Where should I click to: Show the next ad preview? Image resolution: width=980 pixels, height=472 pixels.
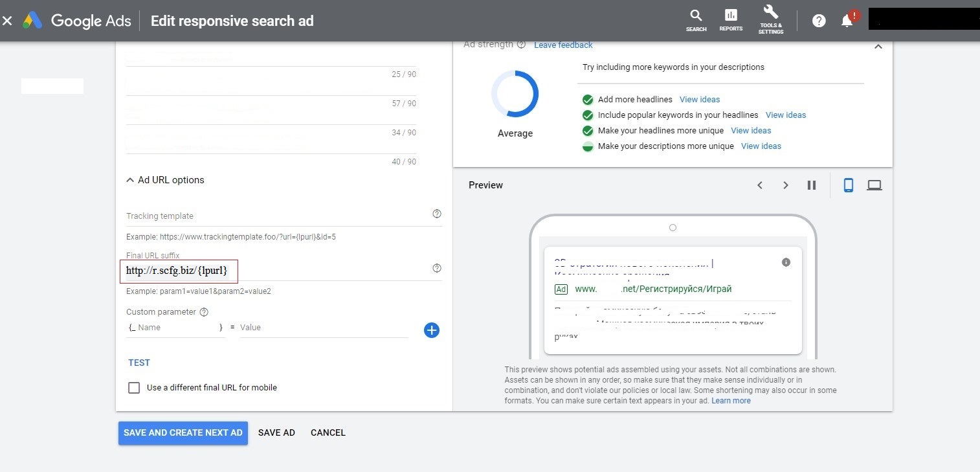(786, 185)
